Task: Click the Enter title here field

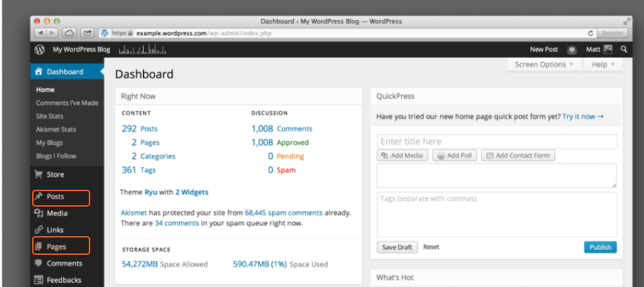Action: (497, 142)
